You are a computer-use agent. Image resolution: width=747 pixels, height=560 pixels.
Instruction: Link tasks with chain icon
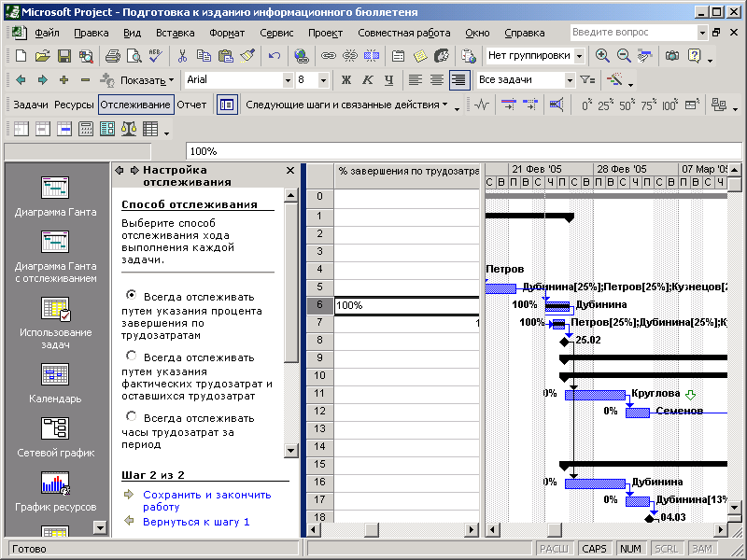(328, 56)
